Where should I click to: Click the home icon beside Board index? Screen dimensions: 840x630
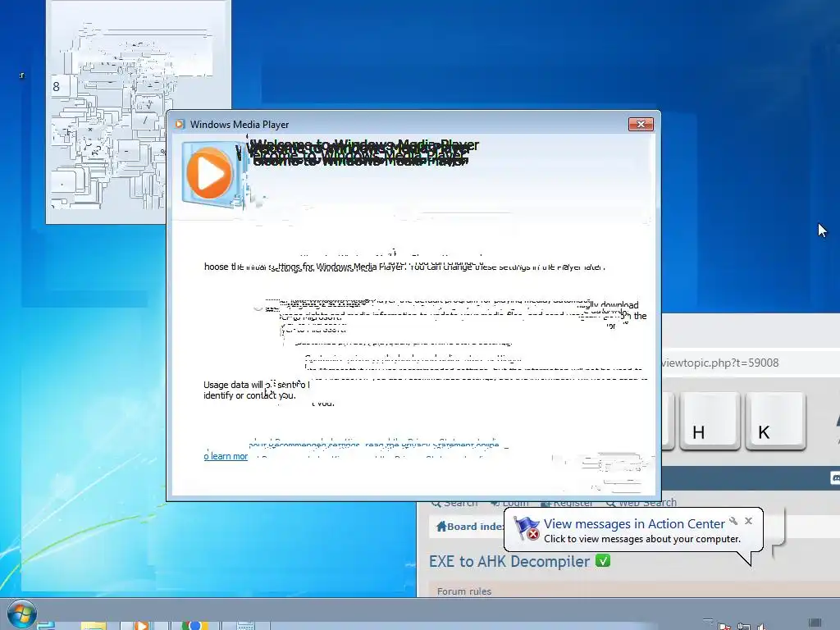click(441, 527)
